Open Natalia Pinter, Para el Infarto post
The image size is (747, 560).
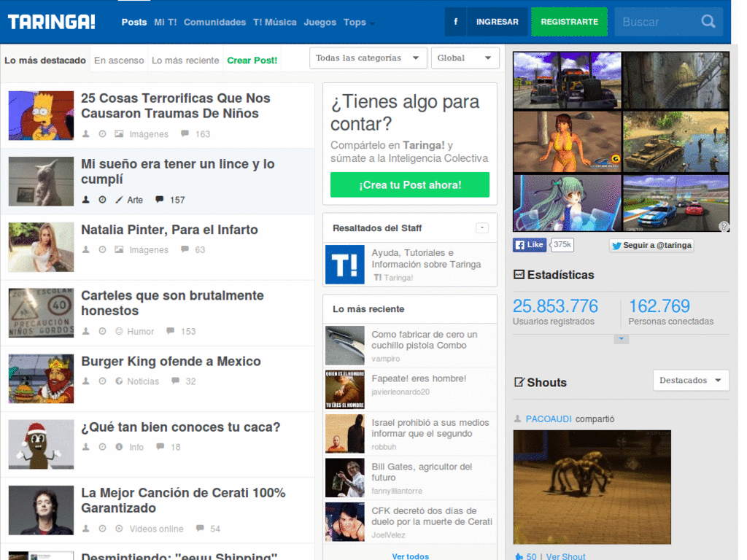pos(169,230)
